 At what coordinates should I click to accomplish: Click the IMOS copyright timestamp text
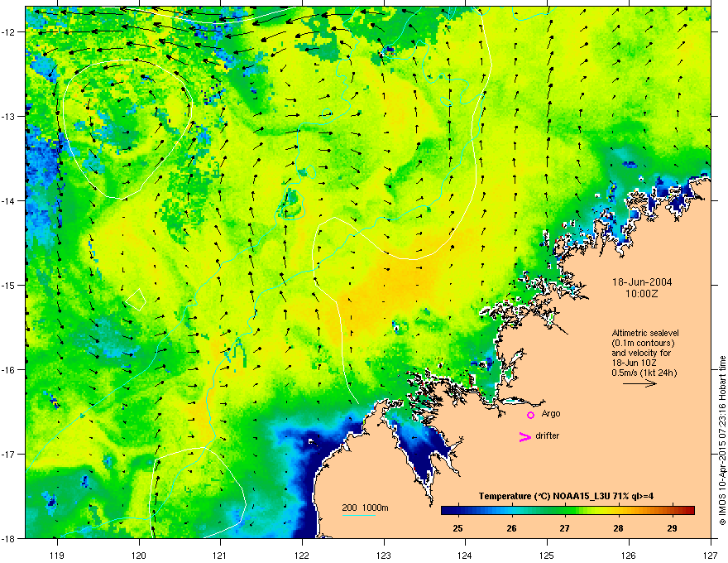pyautogui.click(x=722, y=440)
